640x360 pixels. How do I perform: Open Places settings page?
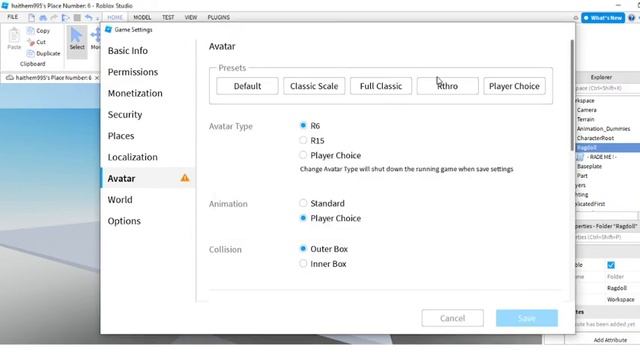[x=121, y=136]
